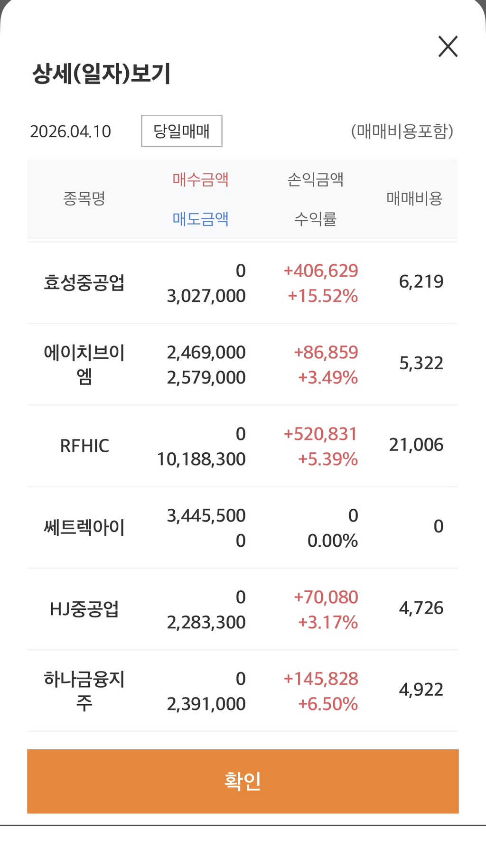Tap the 당일매매 button

click(x=181, y=131)
